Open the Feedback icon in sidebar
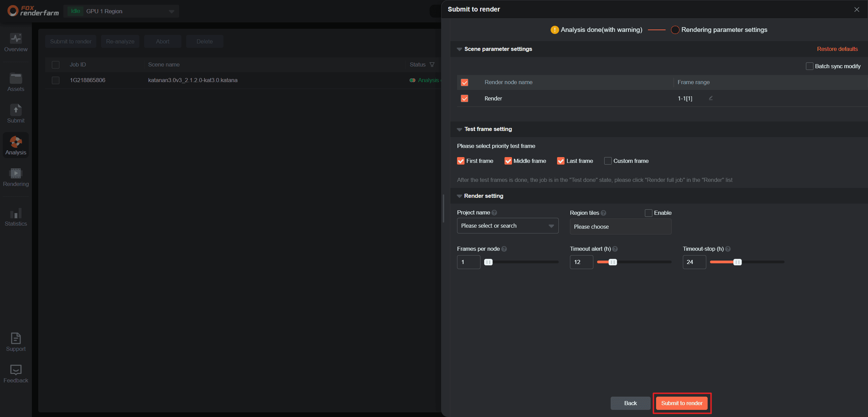Image resolution: width=868 pixels, height=417 pixels. tap(16, 370)
